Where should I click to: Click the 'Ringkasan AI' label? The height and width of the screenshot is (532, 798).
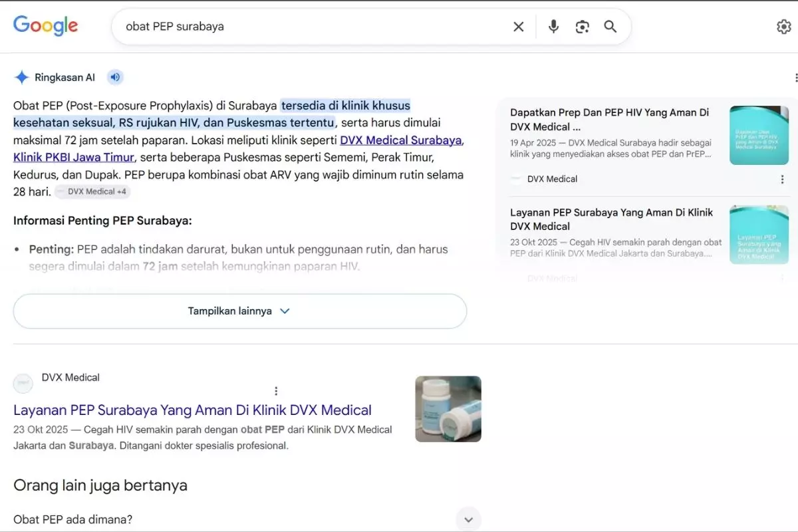65,78
